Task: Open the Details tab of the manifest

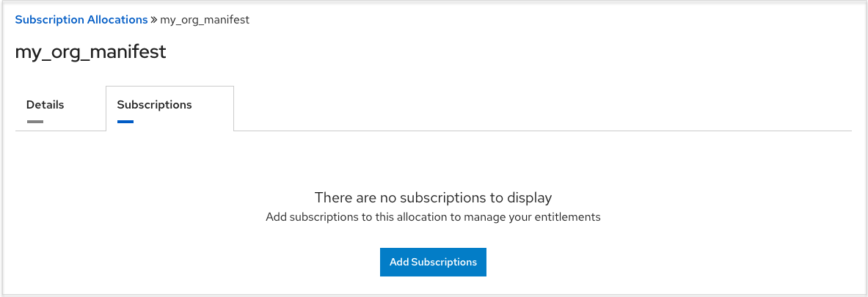Action: pyautogui.click(x=45, y=105)
